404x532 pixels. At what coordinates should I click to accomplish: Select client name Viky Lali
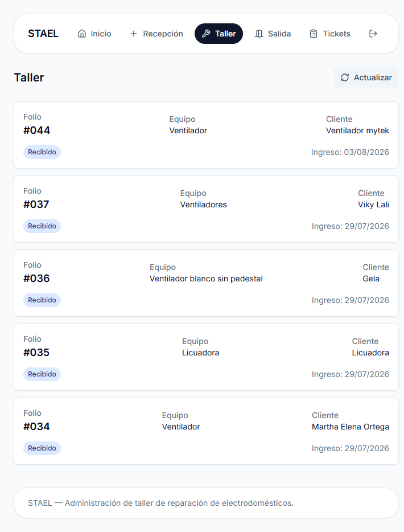tap(373, 204)
